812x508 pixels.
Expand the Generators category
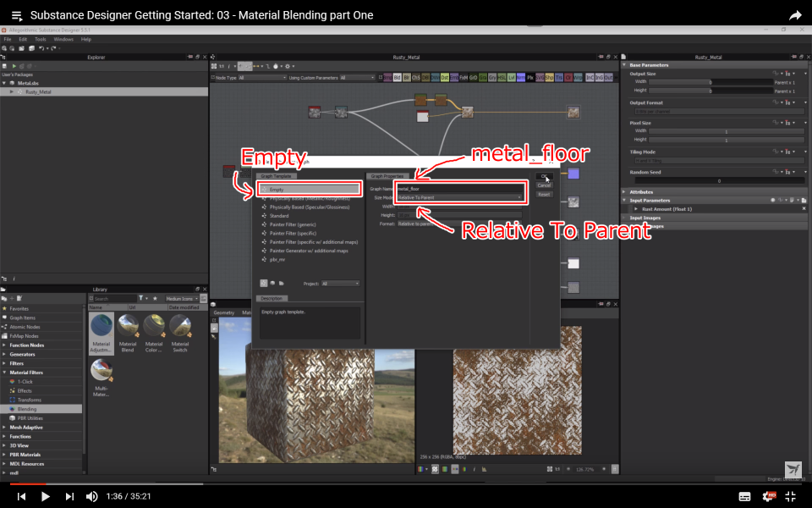[4, 355]
